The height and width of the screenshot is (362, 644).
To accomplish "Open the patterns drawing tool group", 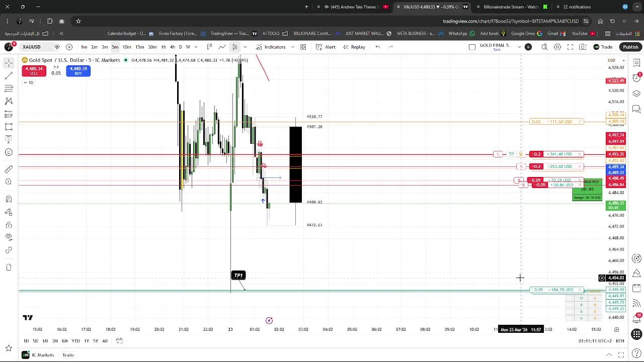I will pyautogui.click(x=9, y=101).
